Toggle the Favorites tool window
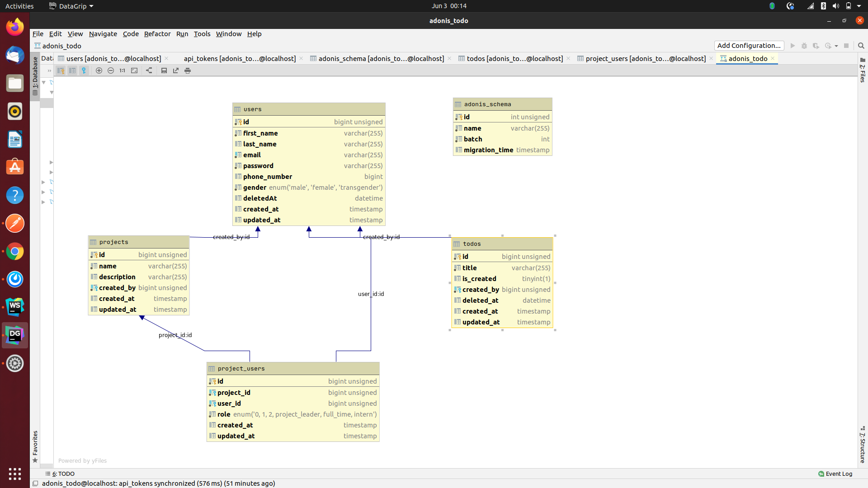Image resolution: width=868 pixels, height=488 pixels. click(x=35, y=447)
